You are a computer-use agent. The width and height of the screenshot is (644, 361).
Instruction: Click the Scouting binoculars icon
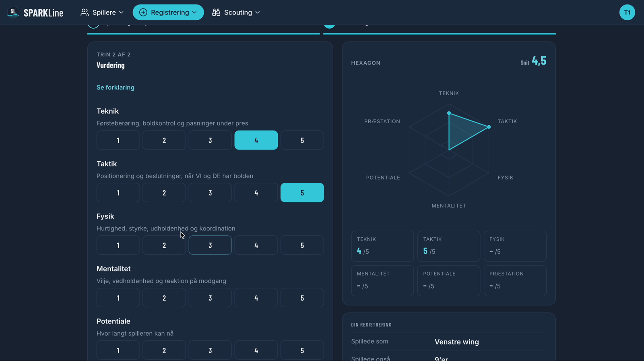coord(216,12)
